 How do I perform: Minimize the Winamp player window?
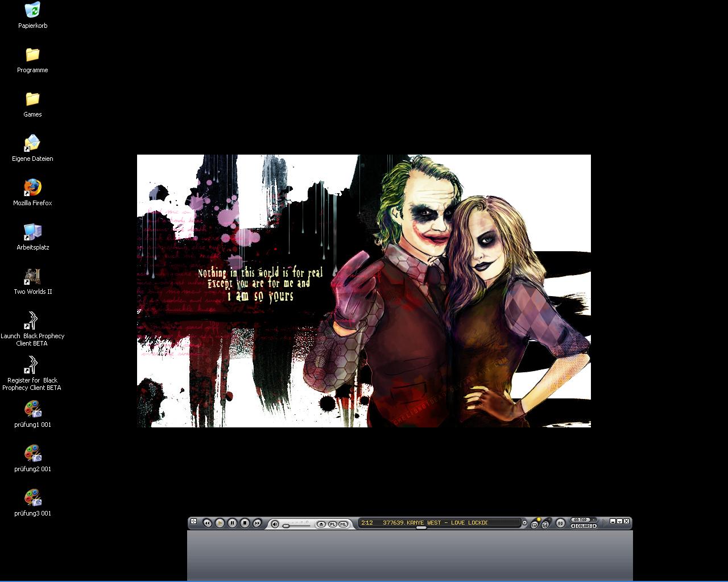pos(613,521)
